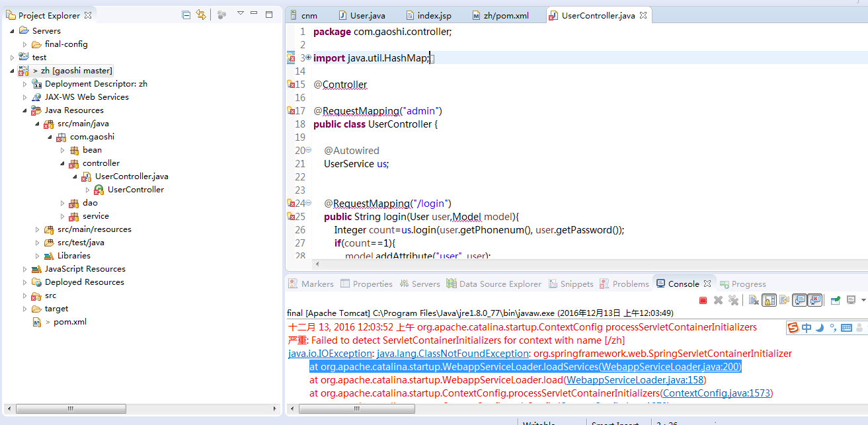868x425 pixels.
Task: Expand the folded imports at line 3
Action: 309,58
